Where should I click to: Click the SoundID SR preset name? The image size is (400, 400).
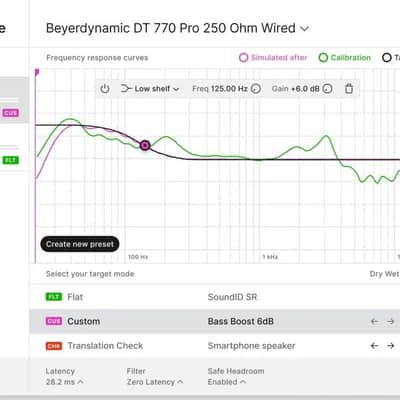[x=232, y=297]
